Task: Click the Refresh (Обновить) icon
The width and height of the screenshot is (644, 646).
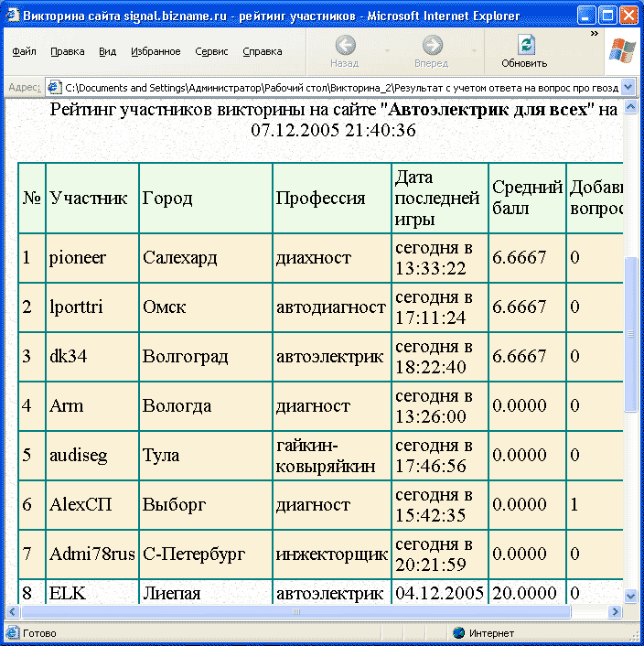Action: coord(526,45)
